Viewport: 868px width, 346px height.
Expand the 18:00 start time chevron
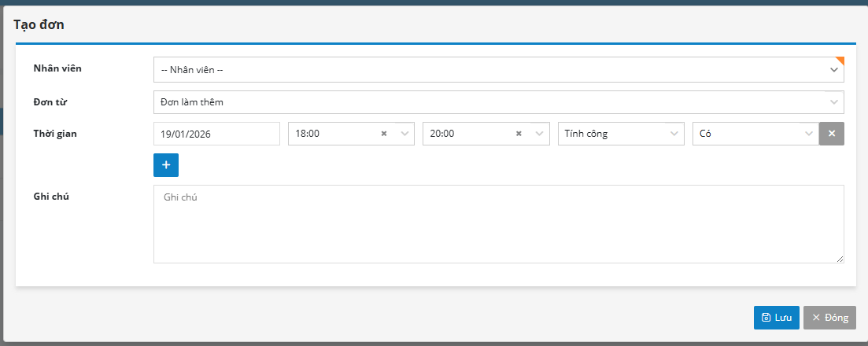click(x=405, y=134)
